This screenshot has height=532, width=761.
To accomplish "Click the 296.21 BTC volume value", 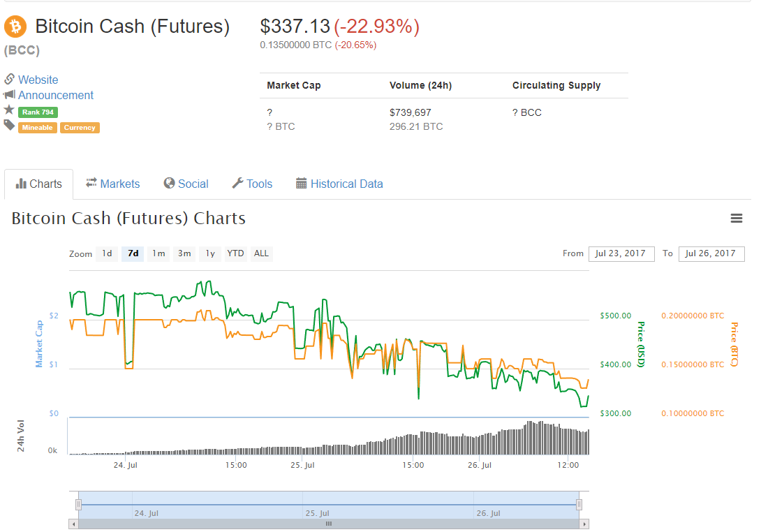I will click(416, 126).
